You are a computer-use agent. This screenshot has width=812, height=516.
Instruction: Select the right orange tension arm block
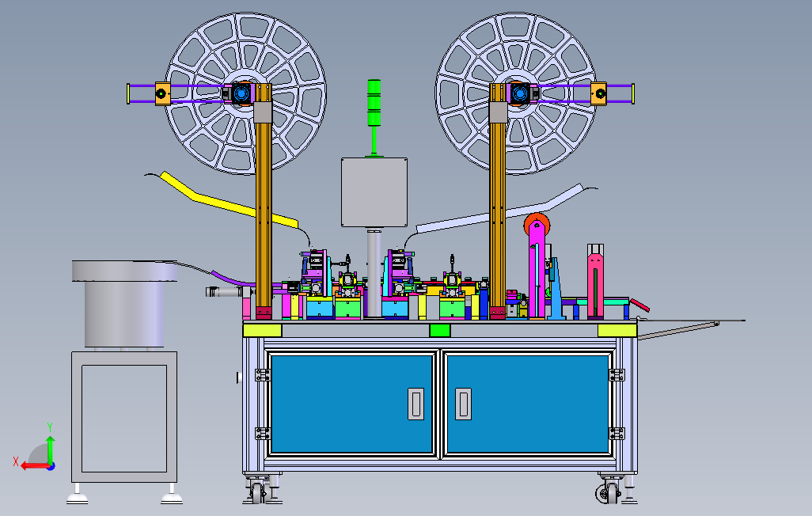click(x=598, y=93)
